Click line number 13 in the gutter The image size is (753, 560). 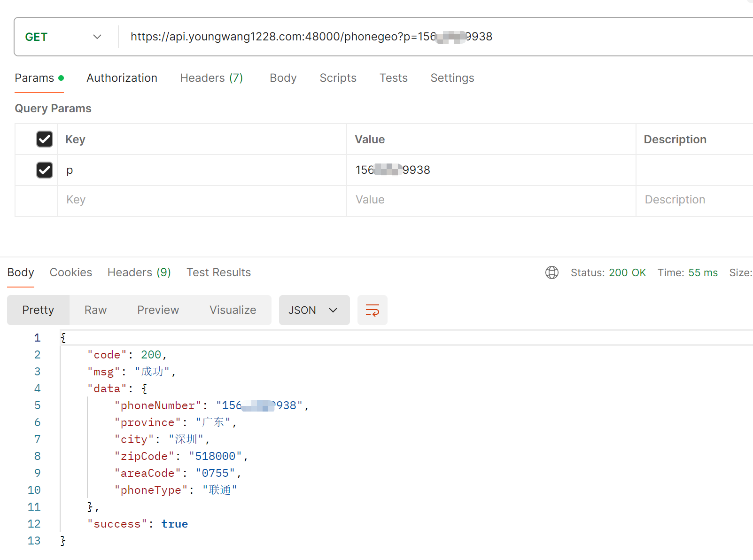34,541
